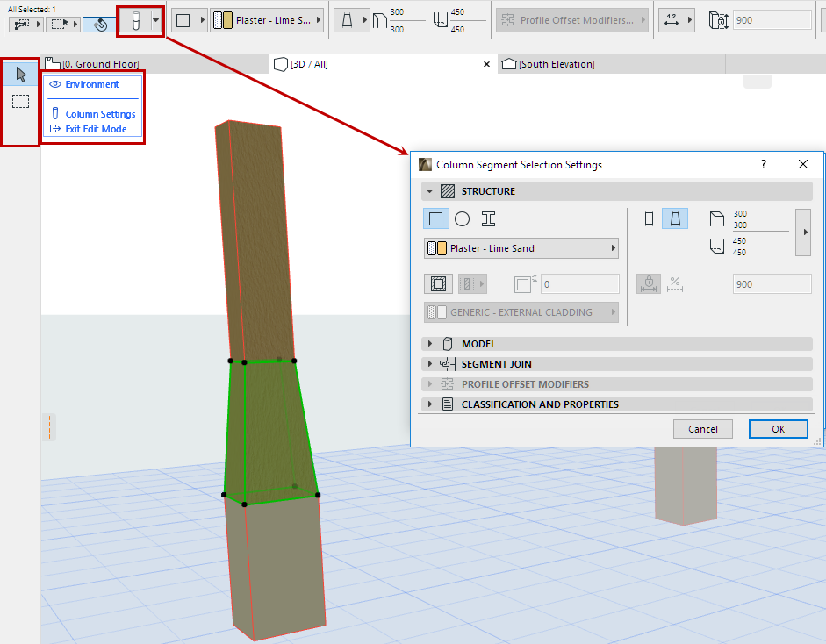Toggle the tapered segment shape in the dialog

click(675, 218)
